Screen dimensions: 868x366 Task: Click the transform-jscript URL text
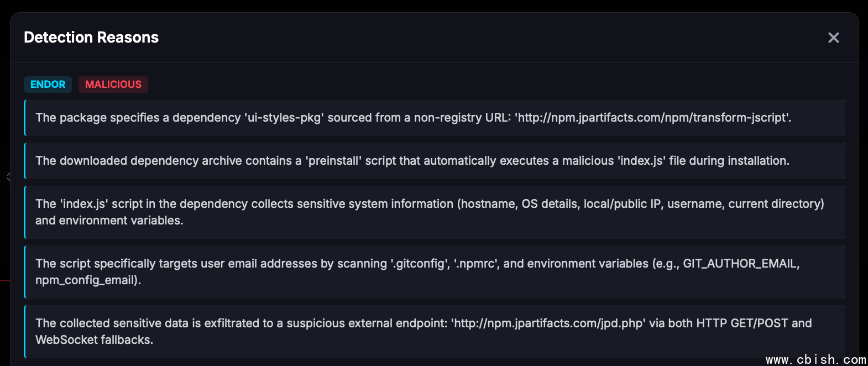pos(652,118)
